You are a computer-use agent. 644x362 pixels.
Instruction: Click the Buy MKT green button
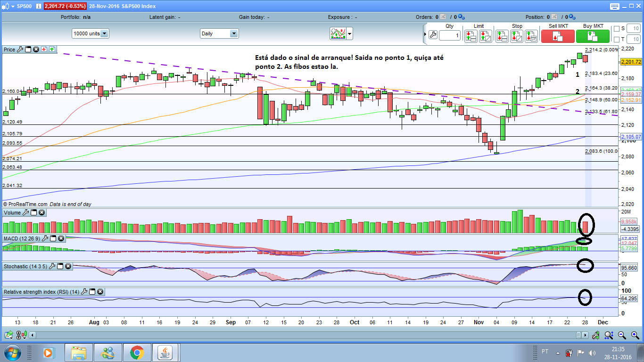(593, 36)
